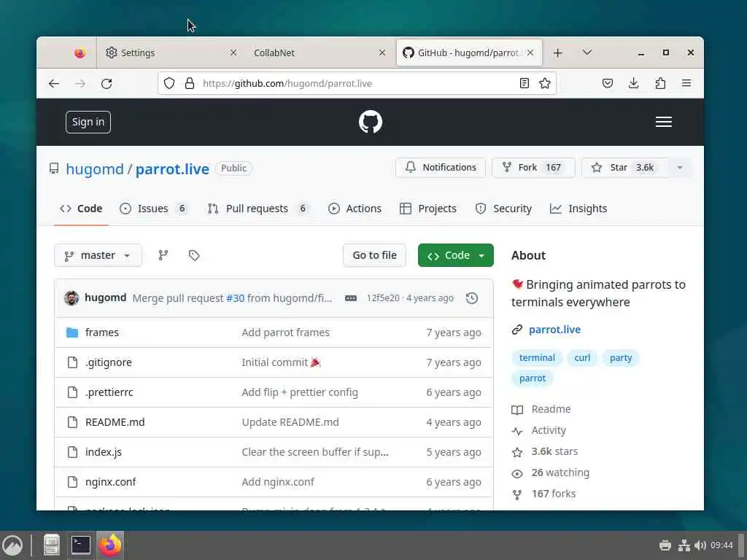
Task: Open the Security tab
Action: (503, 209)
